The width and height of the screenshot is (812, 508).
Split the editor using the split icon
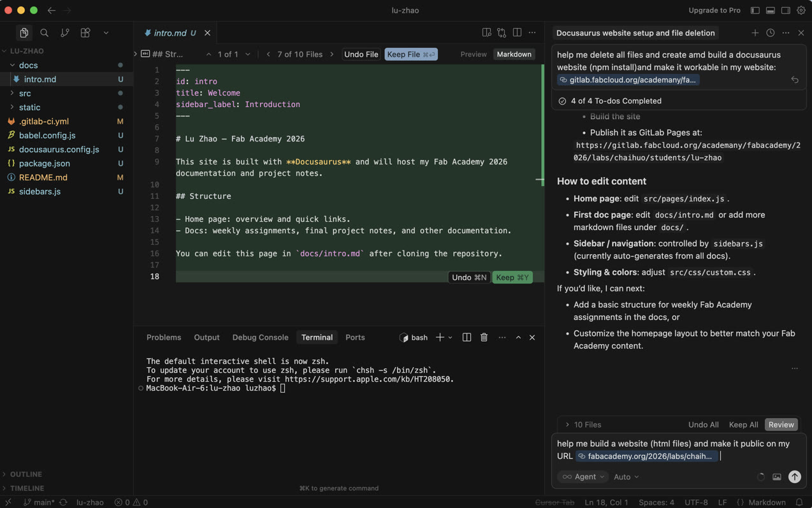517,32
